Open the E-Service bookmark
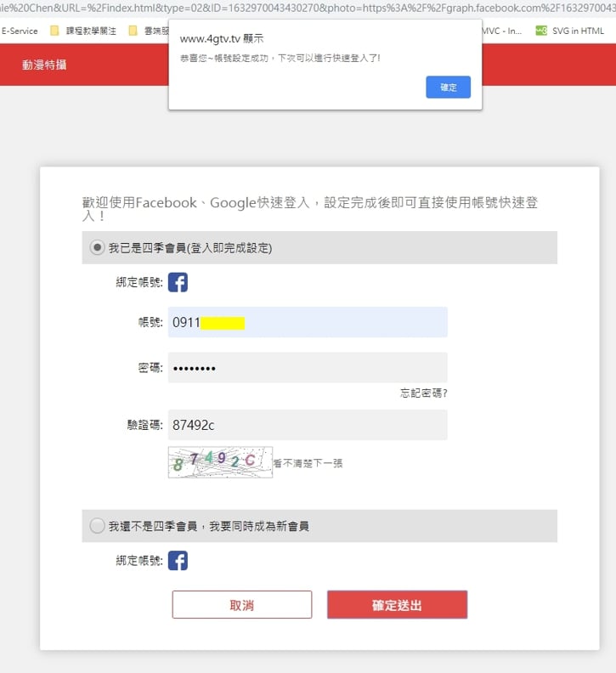The image size is (616, 673). pos(20,31)
